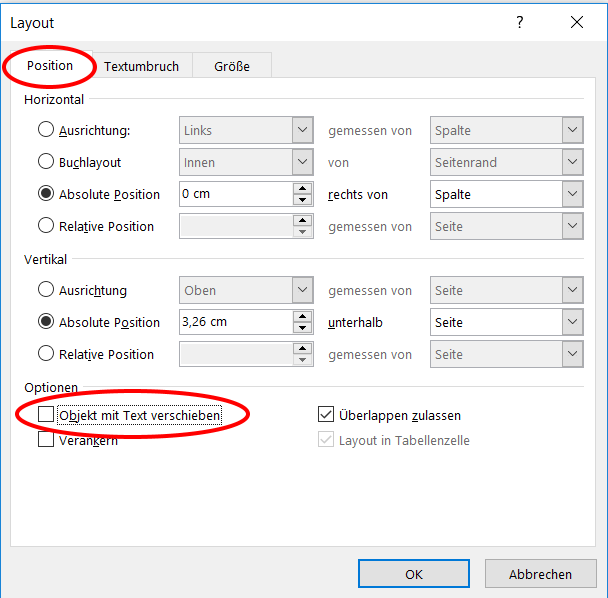Select horizontal 'Ausrichtung' radio button
The height and width of the screenshot is (598, 608).
coord(46,130)
